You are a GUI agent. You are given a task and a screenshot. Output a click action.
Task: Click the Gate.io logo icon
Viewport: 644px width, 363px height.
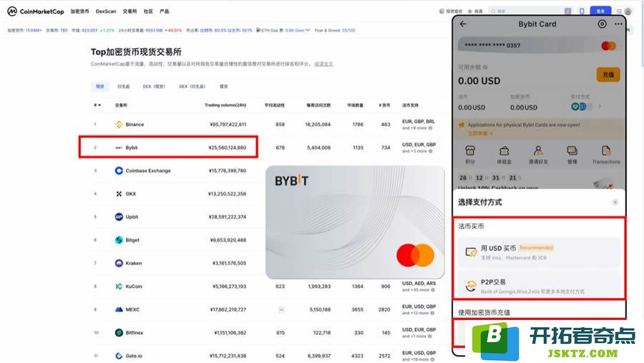click(x=119, y=356)
